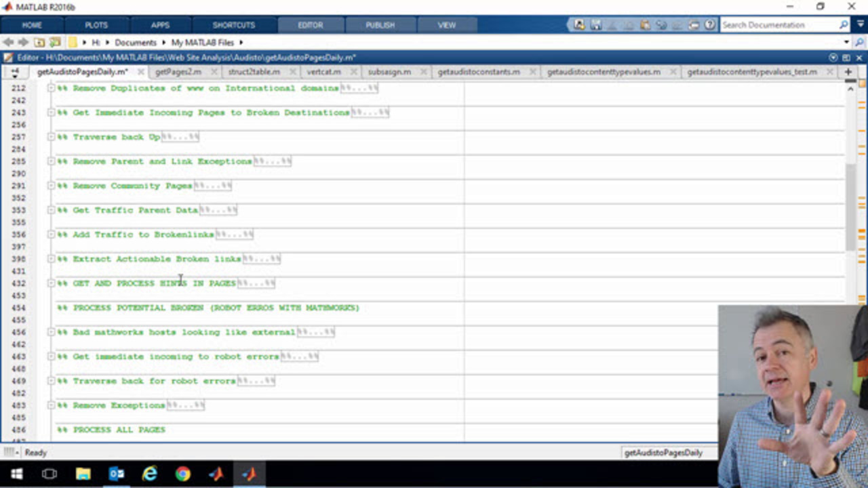The image size is (868, 488).
Task: Click the Browse for folder icon
Action: tap(55, 42)
